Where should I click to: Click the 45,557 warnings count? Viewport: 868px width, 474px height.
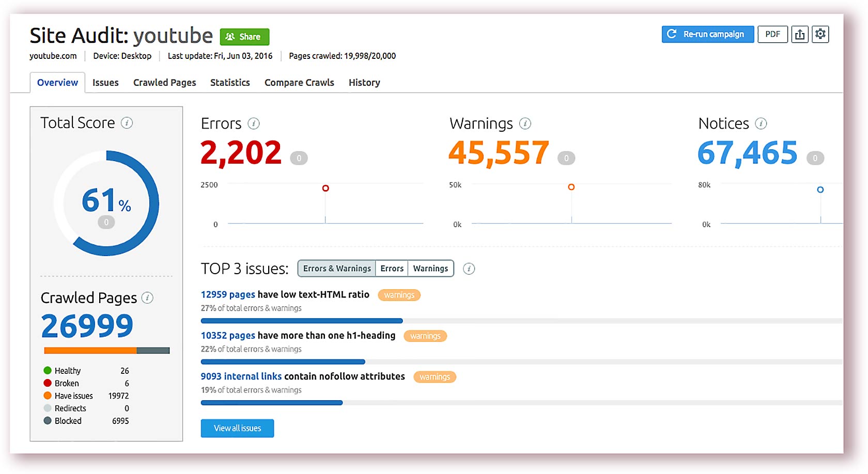[499, 153]
